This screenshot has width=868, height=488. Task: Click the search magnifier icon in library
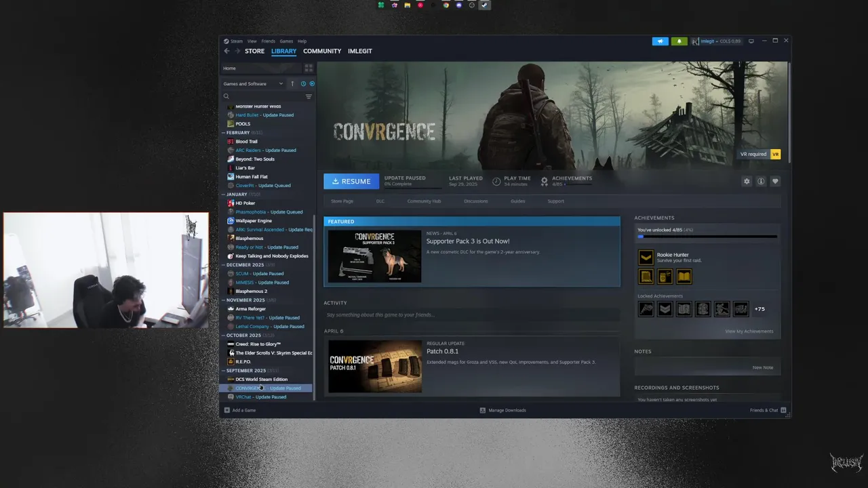click(226, 96)
